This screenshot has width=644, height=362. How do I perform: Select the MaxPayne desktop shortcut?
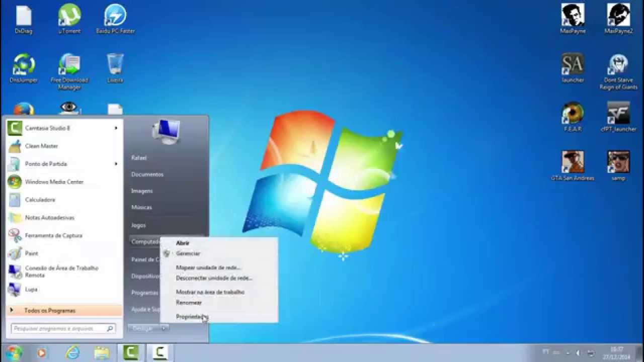click(573, 19)
